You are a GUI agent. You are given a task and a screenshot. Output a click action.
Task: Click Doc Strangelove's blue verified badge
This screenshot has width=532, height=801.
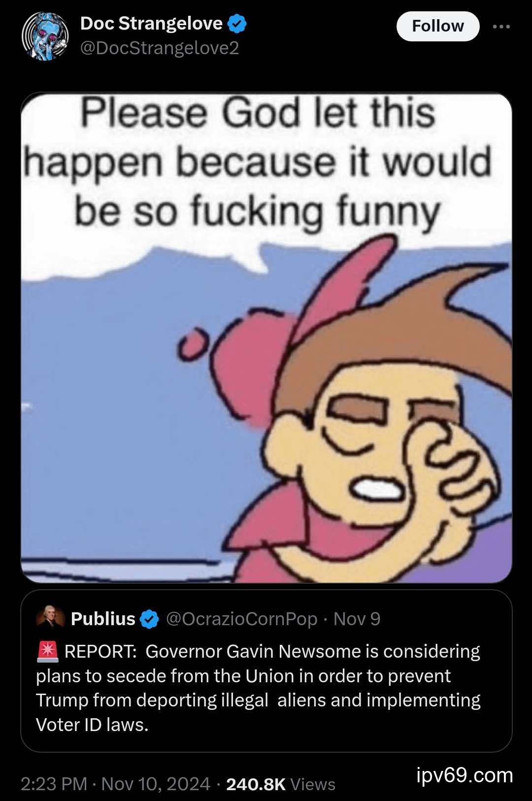(237, 24)
